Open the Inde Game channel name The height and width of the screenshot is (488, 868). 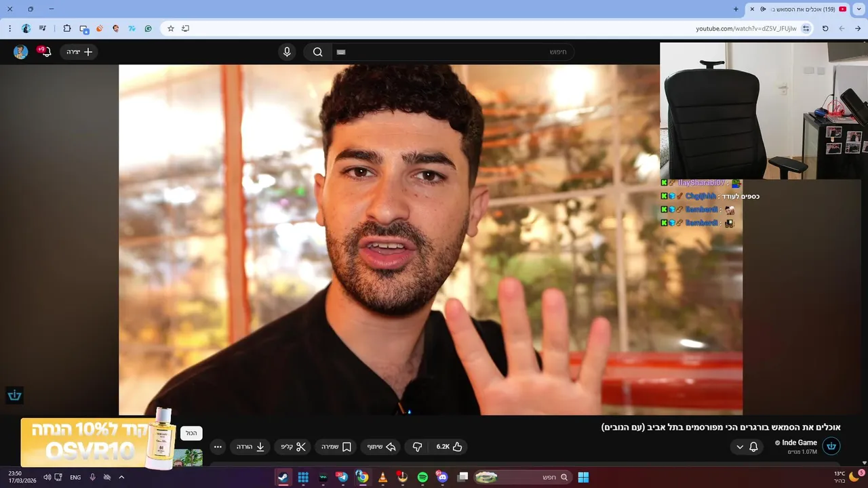coord(800,443)
